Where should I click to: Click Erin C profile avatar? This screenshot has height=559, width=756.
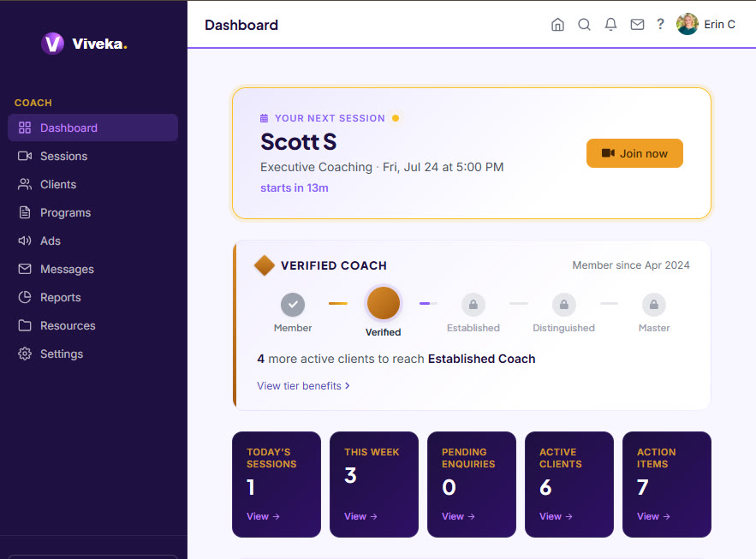687,24
